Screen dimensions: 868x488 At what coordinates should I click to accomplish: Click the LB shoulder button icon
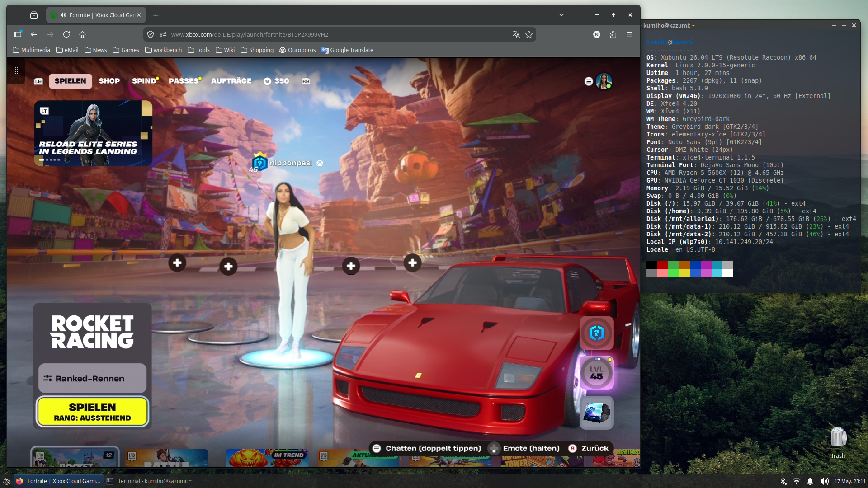(x=38, y=81)
